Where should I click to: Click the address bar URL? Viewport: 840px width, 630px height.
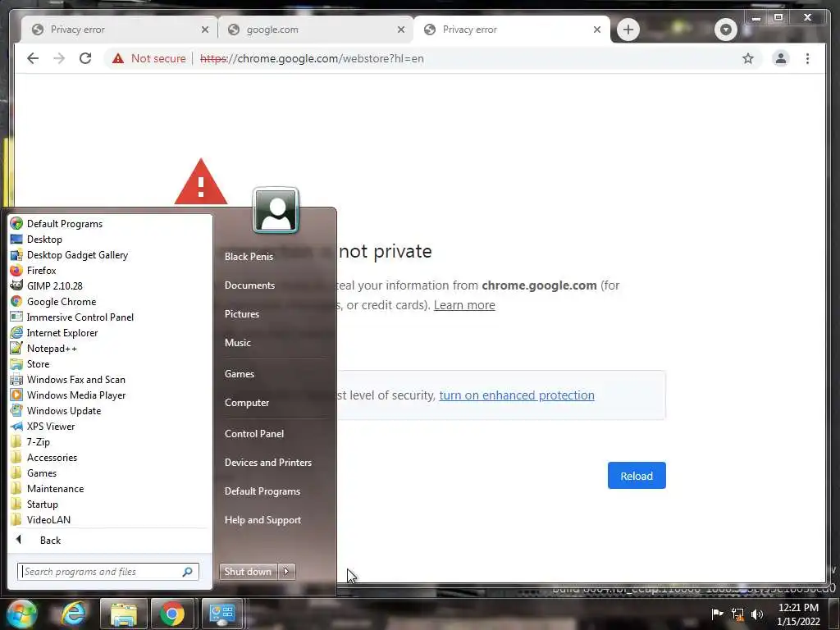pyautogui.click(x=312, y=58)
